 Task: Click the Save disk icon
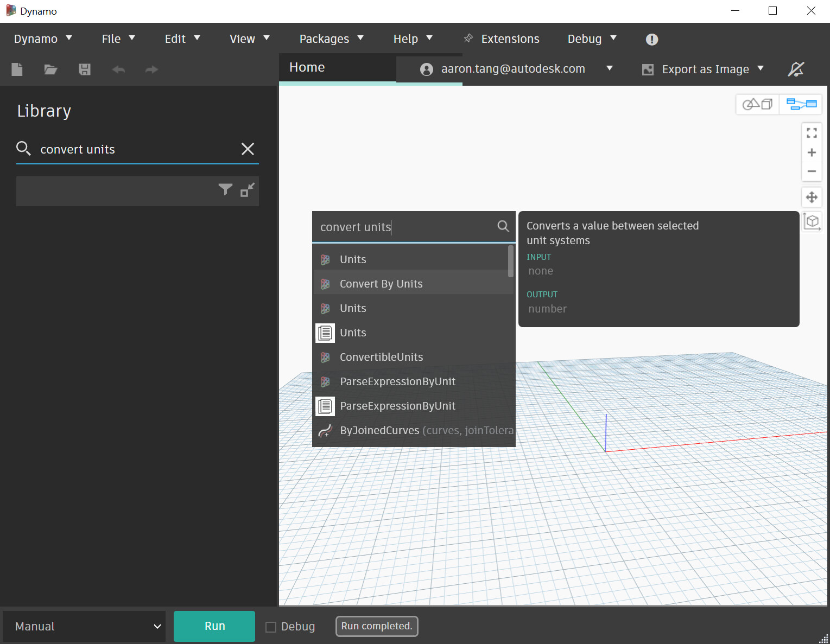click(x=85, y=69)
